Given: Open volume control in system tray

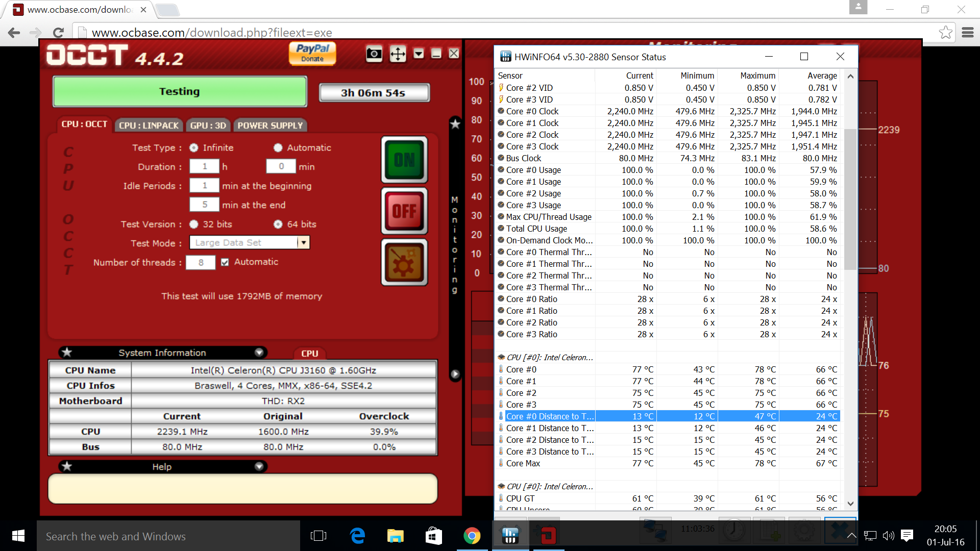Looking at the screenshot, I should [889, 536].
